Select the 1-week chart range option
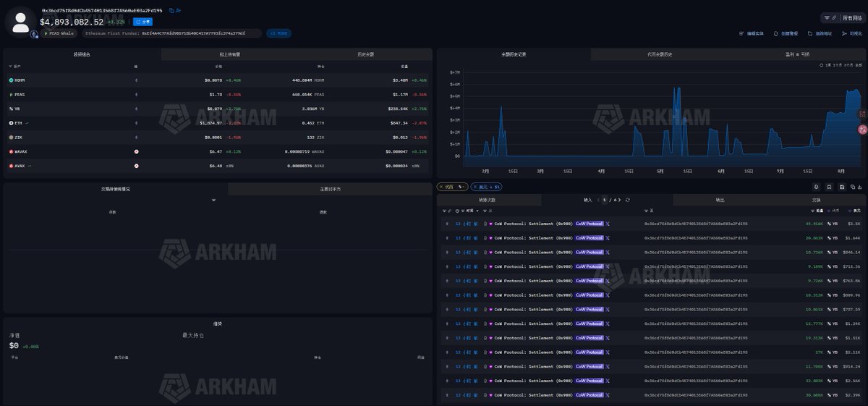Viewport: 868px width, 406px height. (829, 65)
